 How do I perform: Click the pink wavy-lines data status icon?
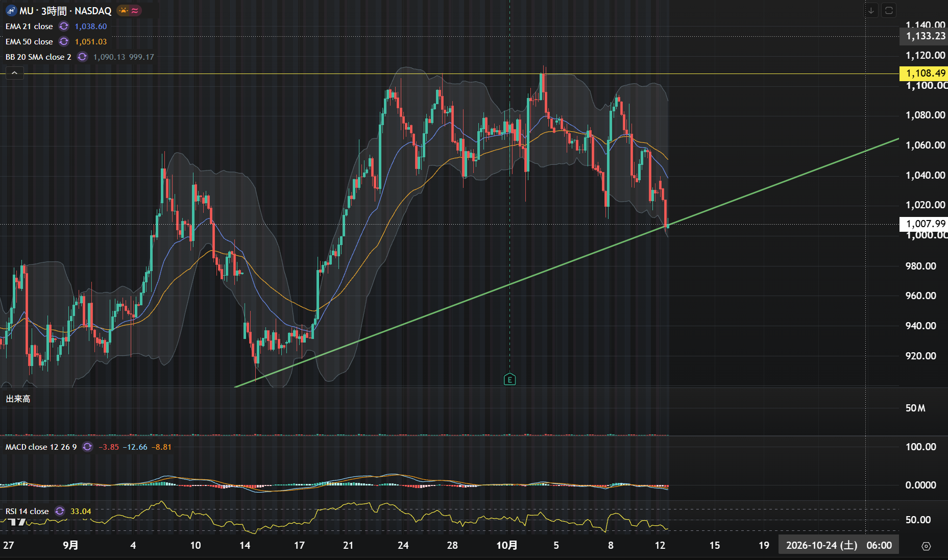pos(135,11)
